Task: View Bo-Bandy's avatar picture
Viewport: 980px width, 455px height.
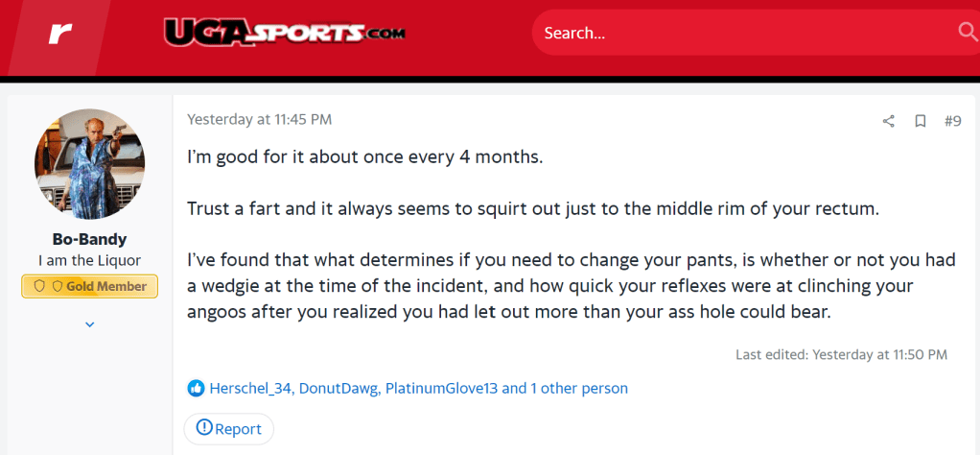Action: point(90,164)
